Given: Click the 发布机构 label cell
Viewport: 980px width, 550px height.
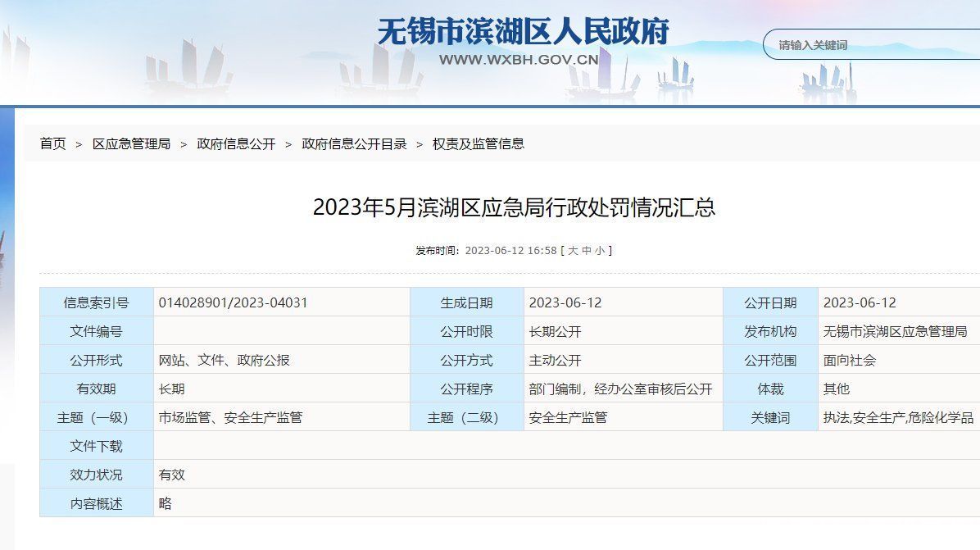Looking at the screenshot, I should (770, 331).
